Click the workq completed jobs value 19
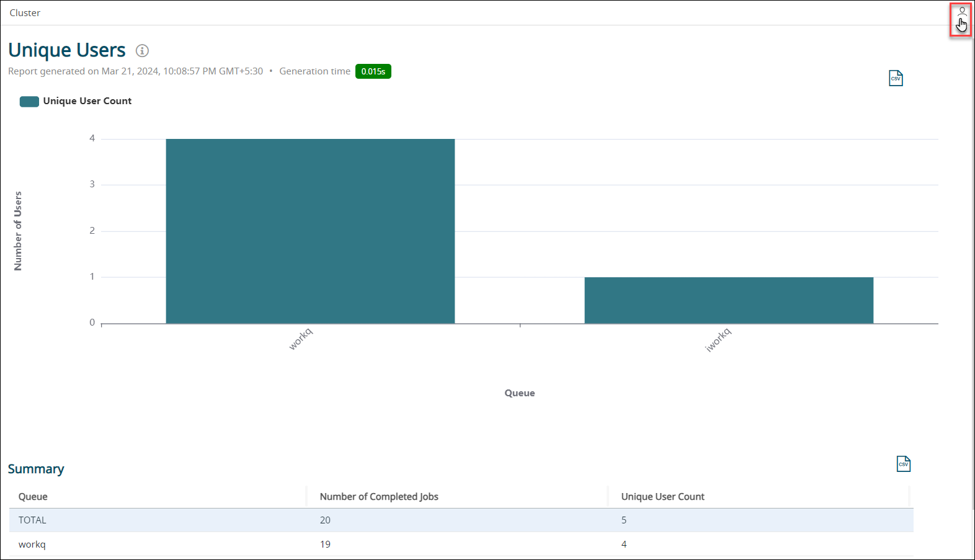The height and width of the screenshot is (560, 975). click(325, 544)
